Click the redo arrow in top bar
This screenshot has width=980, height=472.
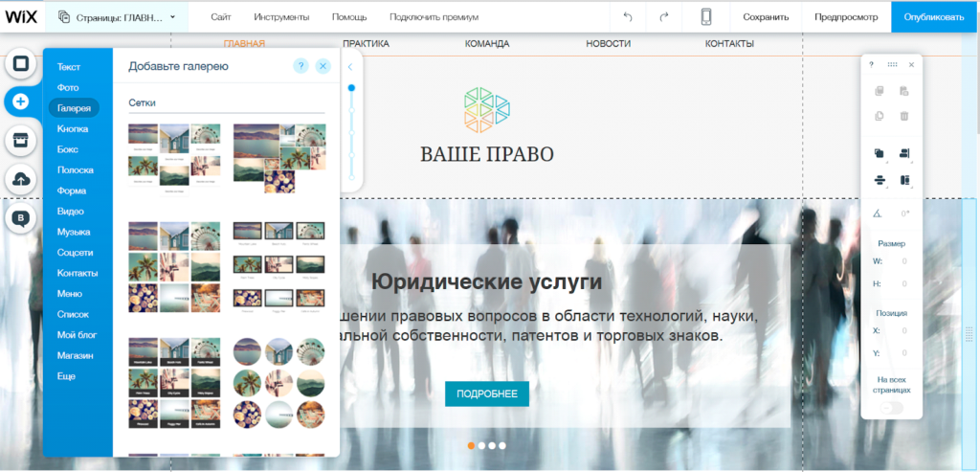tap(664, 17)
